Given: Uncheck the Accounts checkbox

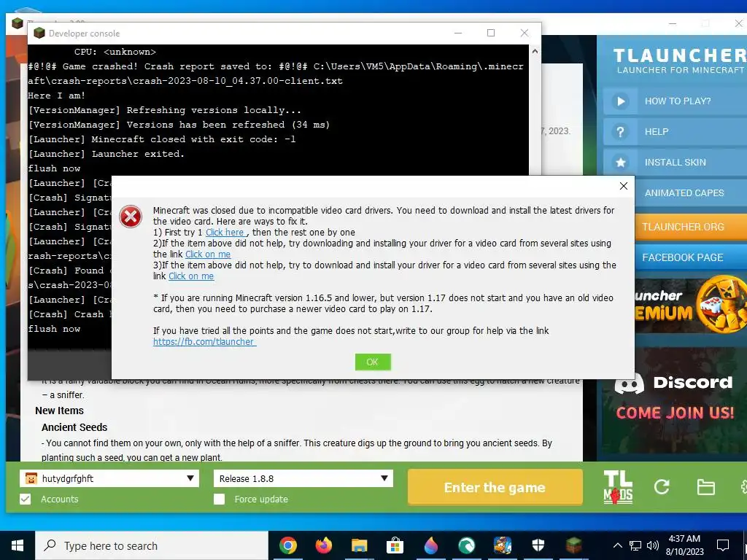Looking at the screenshot, I should click(x=26, y=499).
